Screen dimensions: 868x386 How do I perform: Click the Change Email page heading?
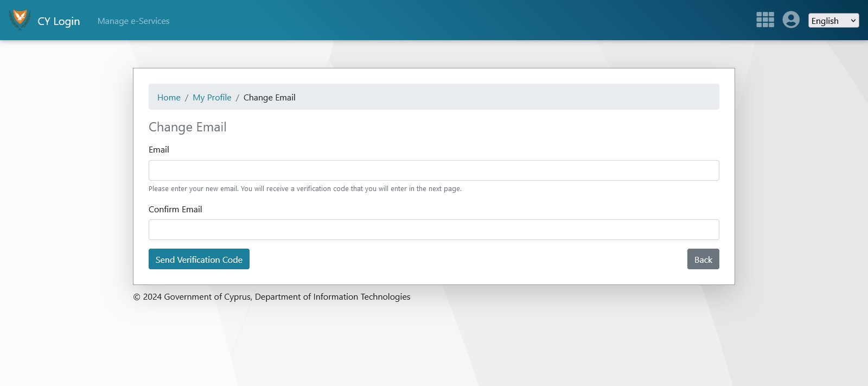pos(187,127)
